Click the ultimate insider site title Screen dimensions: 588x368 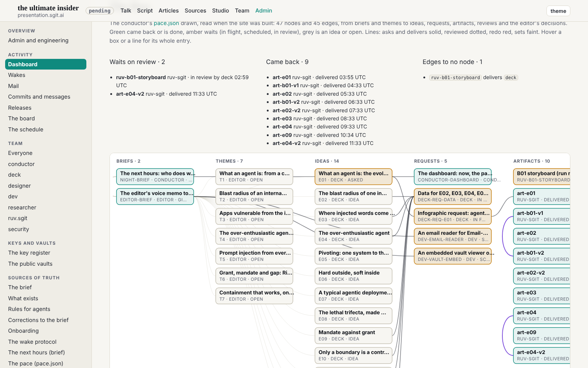pos(48,8)
